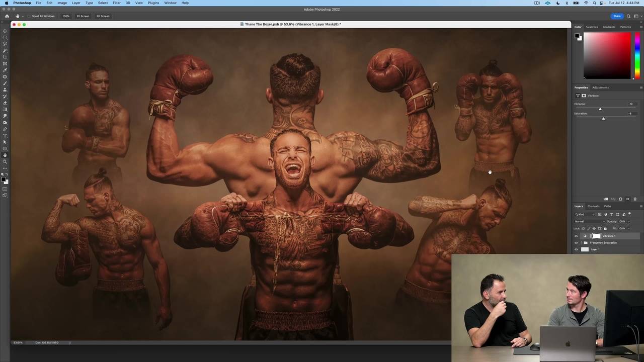Click the Home icon in options bar
This screenshot has width=644, height=362.
pos(7,16)
